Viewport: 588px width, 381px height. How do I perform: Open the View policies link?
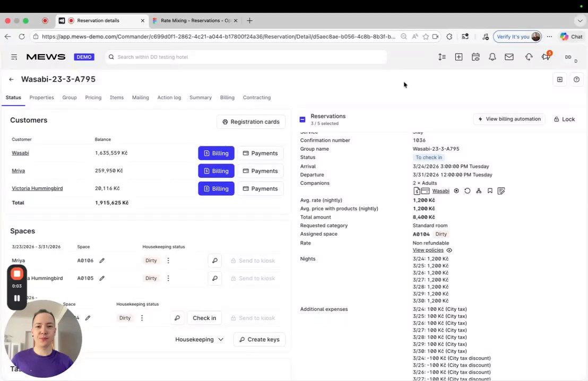pyautogui.click(x=428, y=250)
